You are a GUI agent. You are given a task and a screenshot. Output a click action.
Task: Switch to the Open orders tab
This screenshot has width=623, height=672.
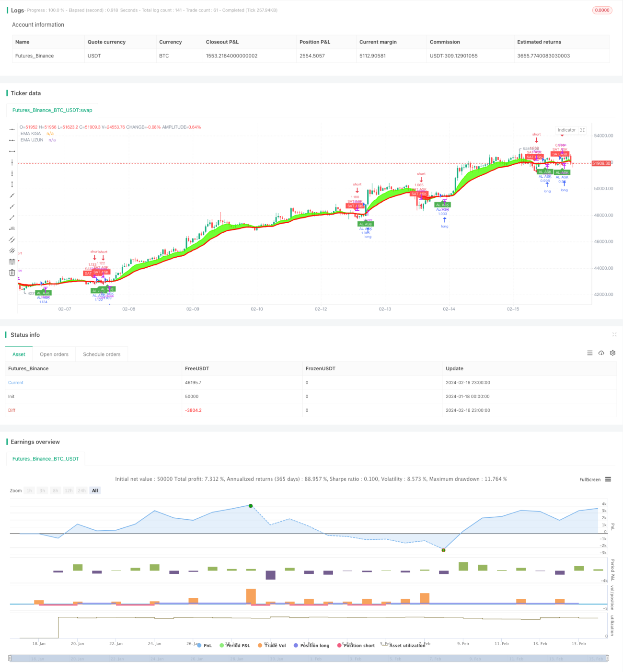[x=54, y=354]
